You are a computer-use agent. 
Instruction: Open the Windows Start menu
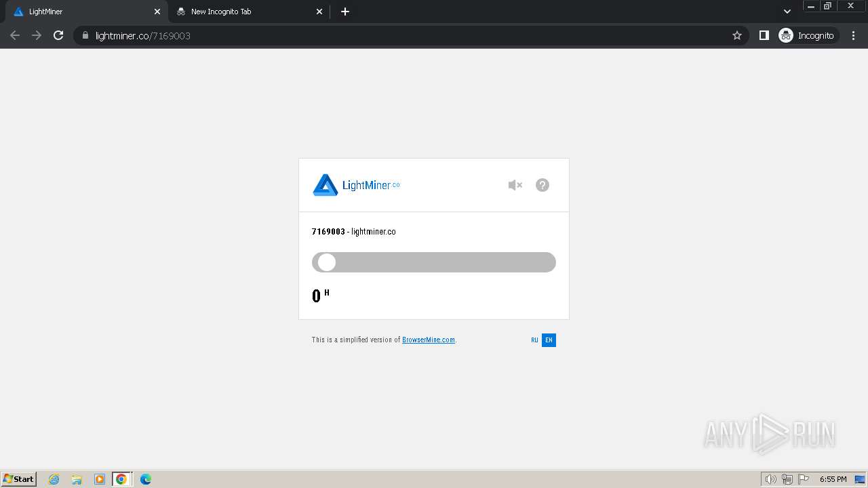pos(19,479)
